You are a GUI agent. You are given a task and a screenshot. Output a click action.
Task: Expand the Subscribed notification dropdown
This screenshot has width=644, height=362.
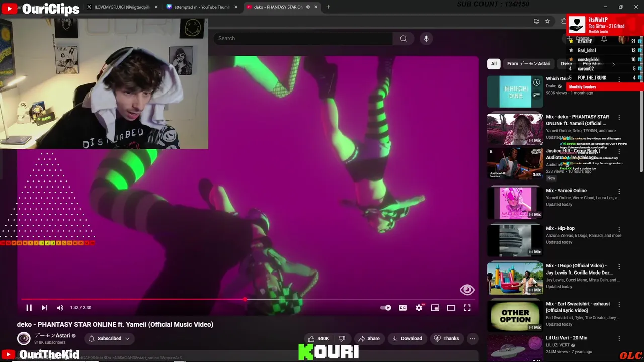109,339
